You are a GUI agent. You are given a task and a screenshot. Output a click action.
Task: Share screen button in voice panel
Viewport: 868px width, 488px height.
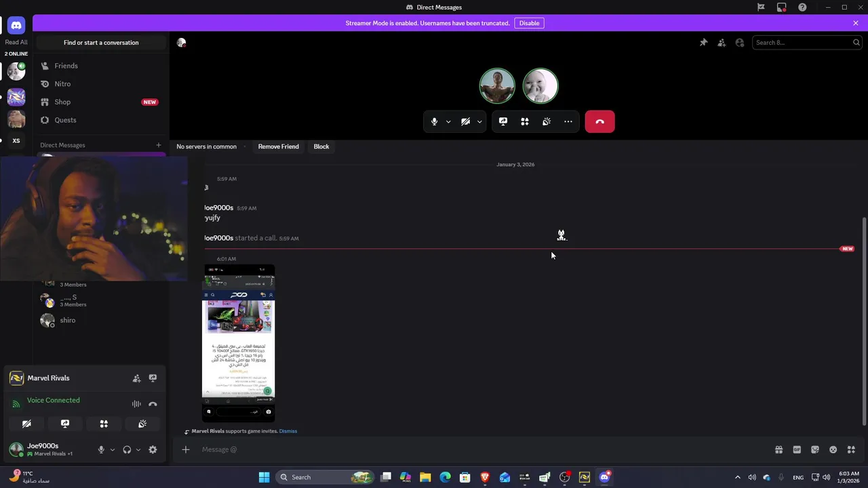(65, 424)
